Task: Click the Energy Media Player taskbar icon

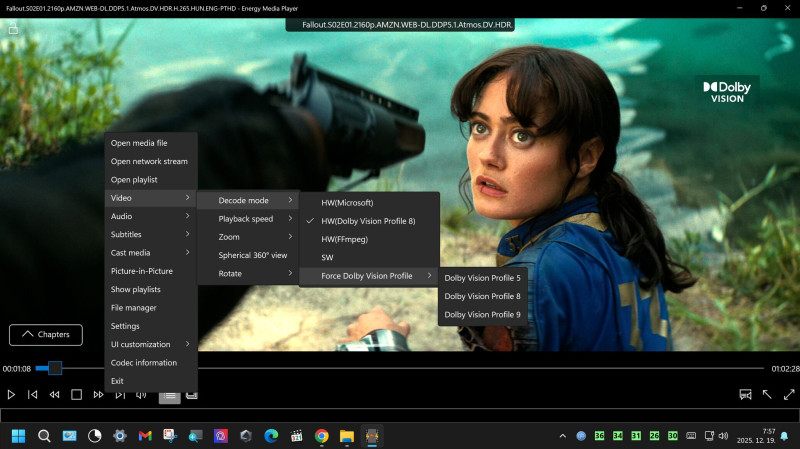Action: (372, 436)
